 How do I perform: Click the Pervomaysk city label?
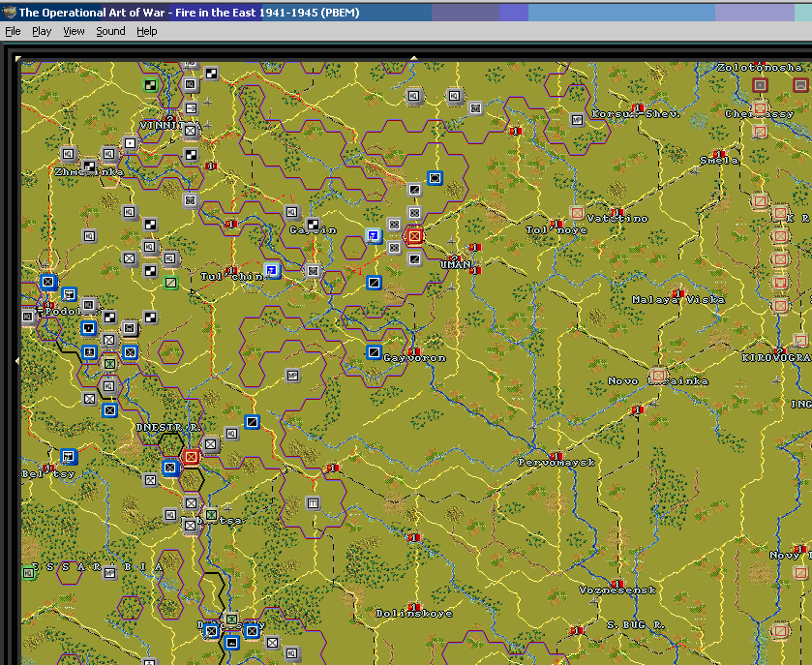(x=556, y=462)
